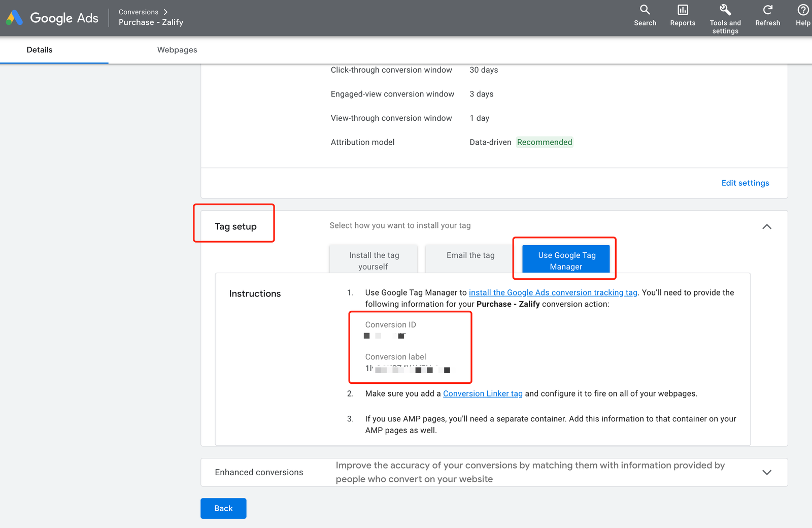This screenshot has width=812, height=528.
Task: Click the Edit settings link
Action: click(745, 183)
